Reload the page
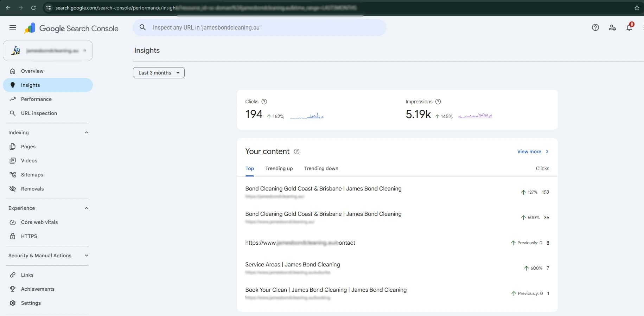644x316 pixels. (x=33, y=8)
